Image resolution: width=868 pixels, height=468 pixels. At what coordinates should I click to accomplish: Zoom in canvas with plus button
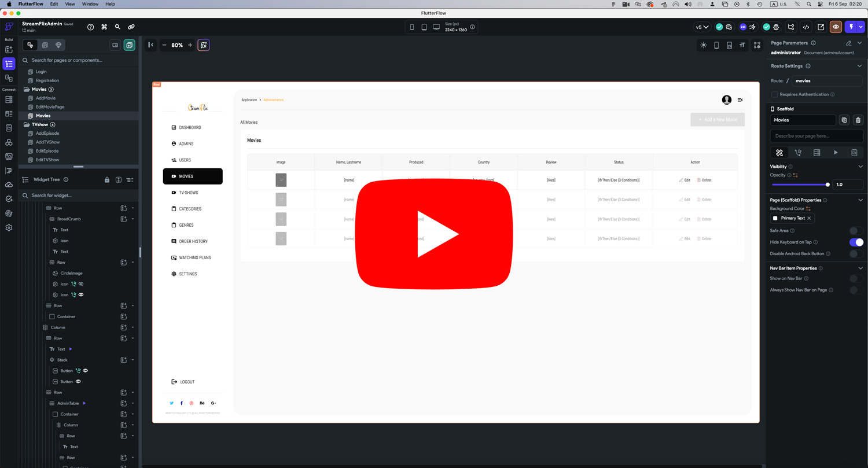190,45
